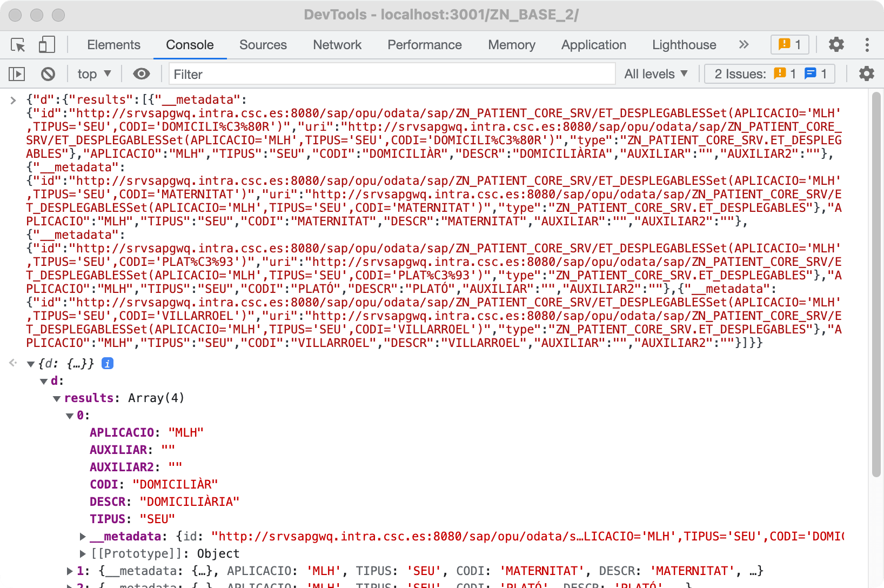The width and height of the screenshot is (884, 588).
Task: Show more tabs with the double chevron
Action: [744, 45]
